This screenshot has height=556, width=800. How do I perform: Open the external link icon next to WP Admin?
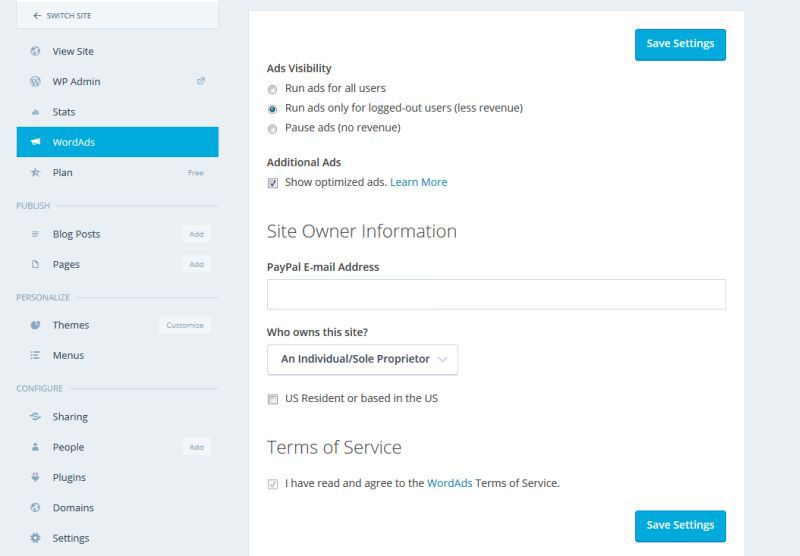click(x=200, y=82)
